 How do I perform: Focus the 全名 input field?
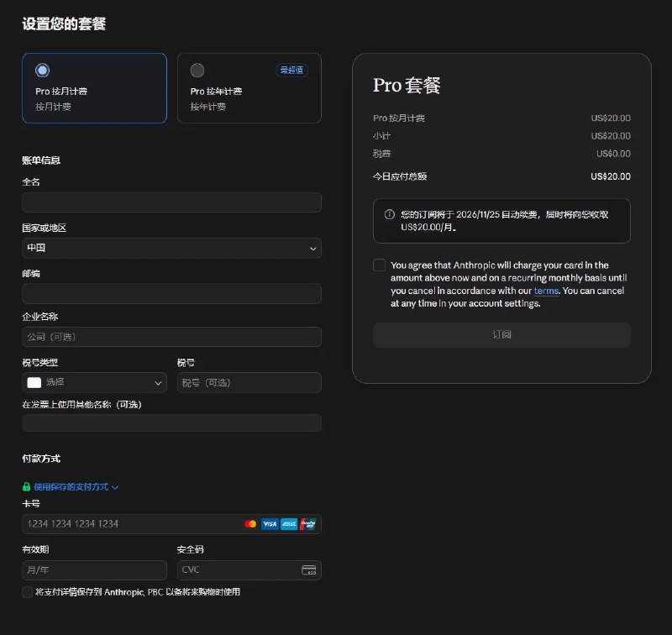(x=171, y=202)
